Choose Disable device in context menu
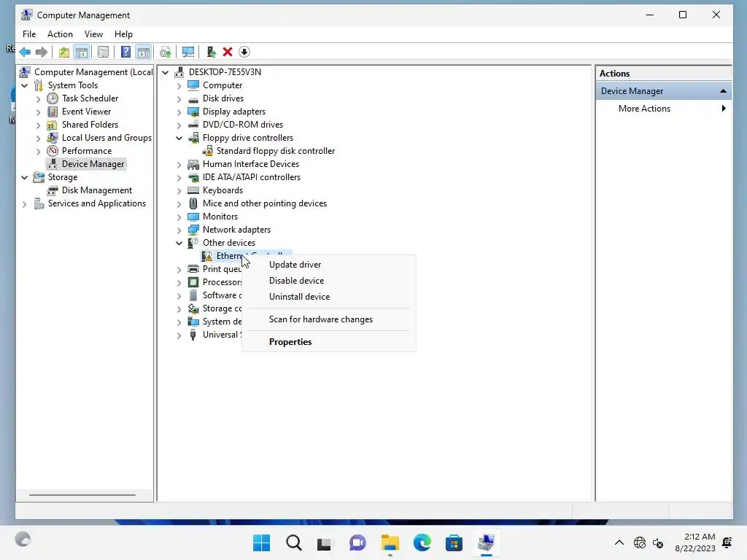 329,281
